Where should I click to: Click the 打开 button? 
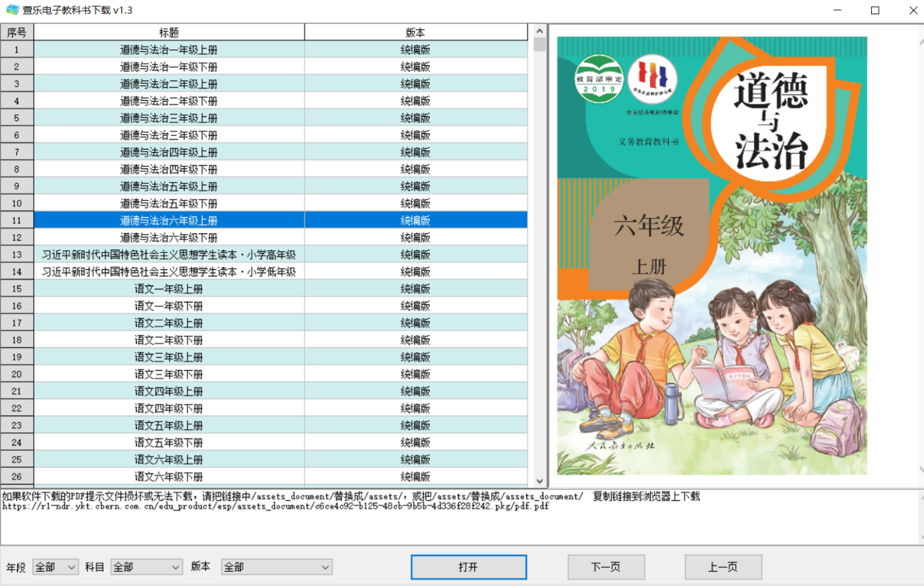468,567
